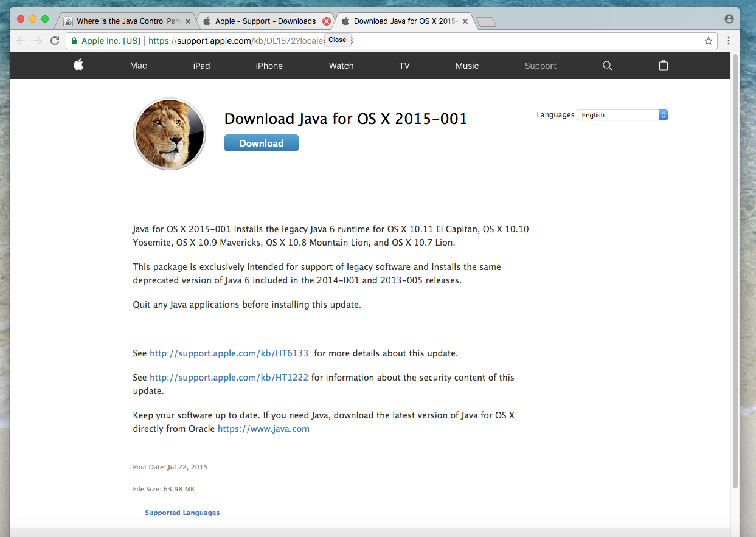Screen dimensions: 756x537
Task: Close the Apple Support Downloads tab
Action: pos(327,21)
